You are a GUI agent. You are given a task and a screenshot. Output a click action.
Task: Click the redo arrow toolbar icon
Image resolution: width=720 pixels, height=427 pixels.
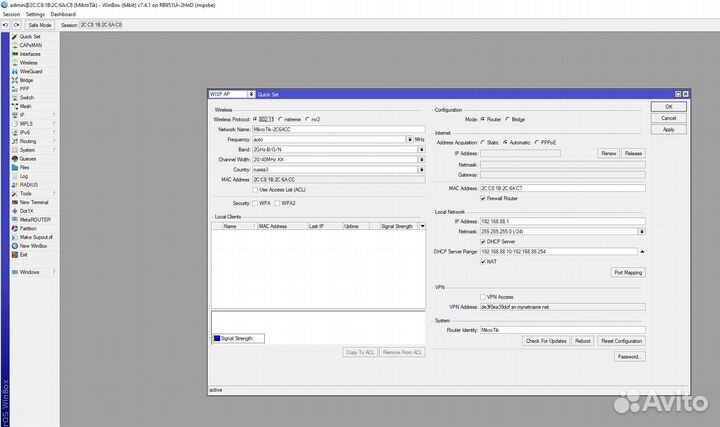(17, 25)
